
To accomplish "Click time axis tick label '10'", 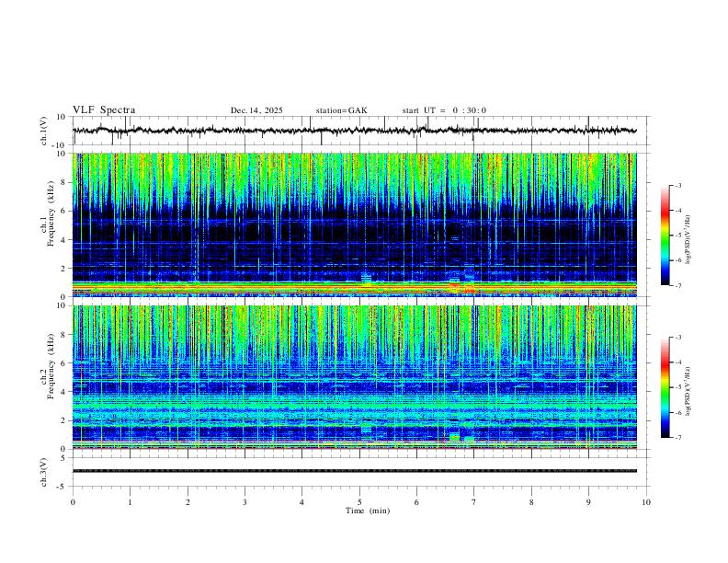I will (x=646, y=502).
